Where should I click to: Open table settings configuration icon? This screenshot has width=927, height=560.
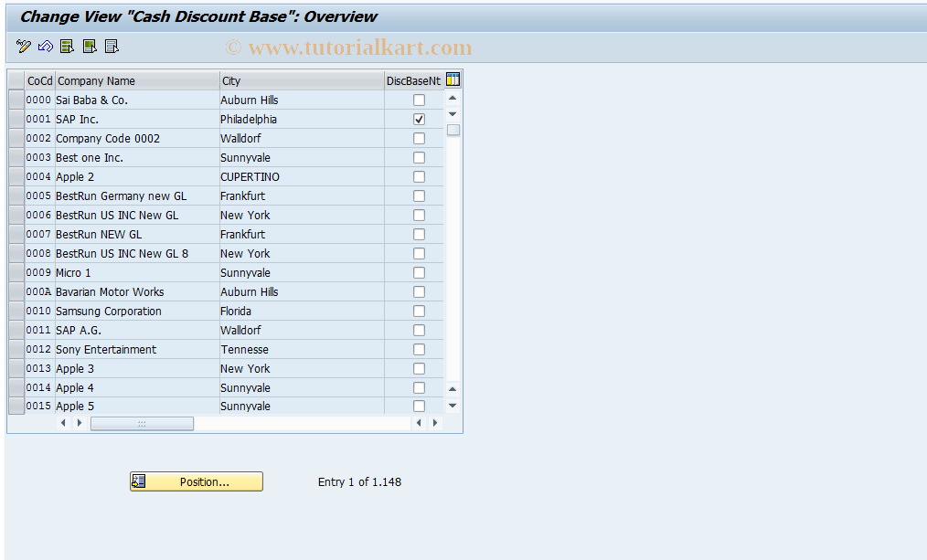453,79
